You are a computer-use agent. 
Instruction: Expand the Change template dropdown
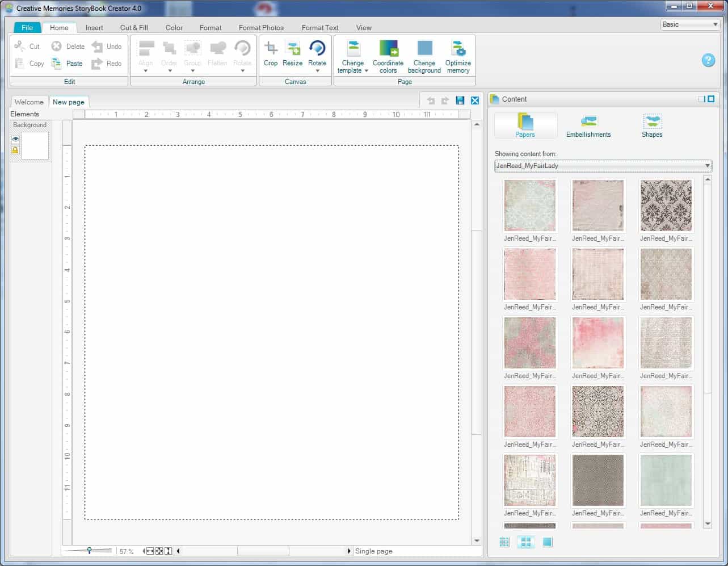(366, 71)
